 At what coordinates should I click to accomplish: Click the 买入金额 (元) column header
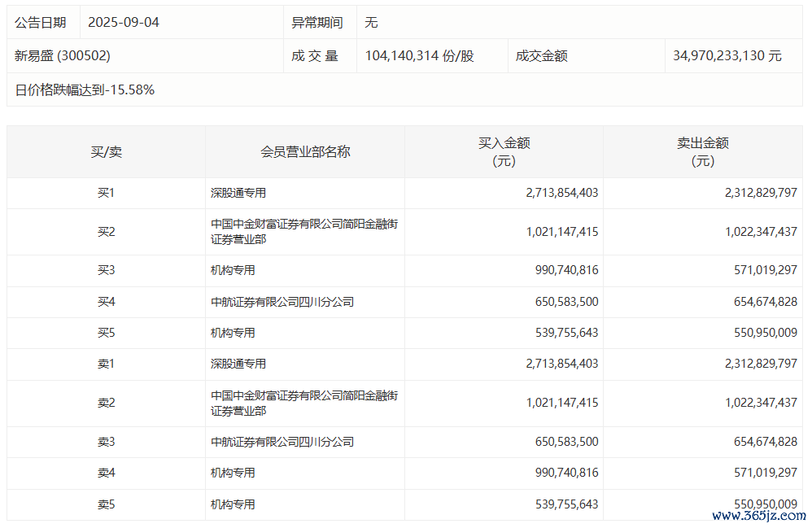point(504,152)
